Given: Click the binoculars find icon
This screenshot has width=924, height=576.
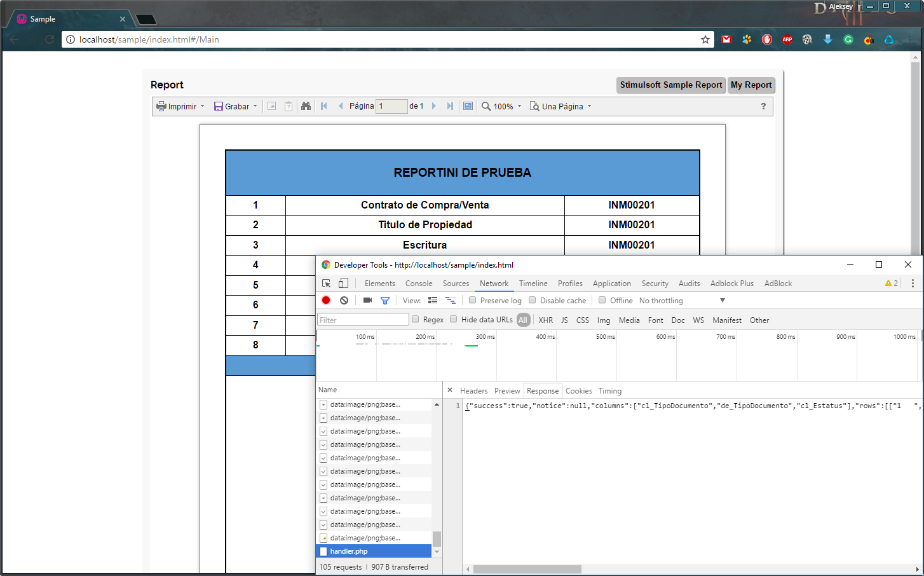Looking at the screenshot, I should (306, 106).
